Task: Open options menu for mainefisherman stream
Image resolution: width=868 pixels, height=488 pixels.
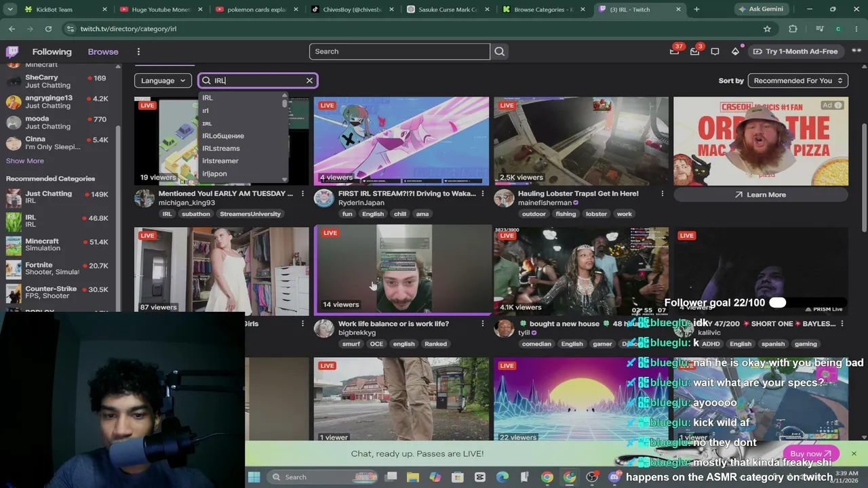Action: (662, 194)
